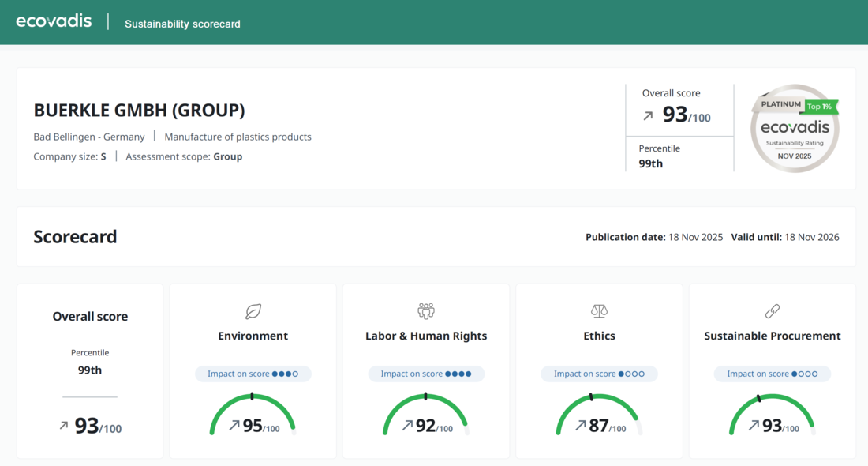Click the Ethics 87/100 score gauge
The width and height of the screenshot is (868, 466).
coord(599,416)
